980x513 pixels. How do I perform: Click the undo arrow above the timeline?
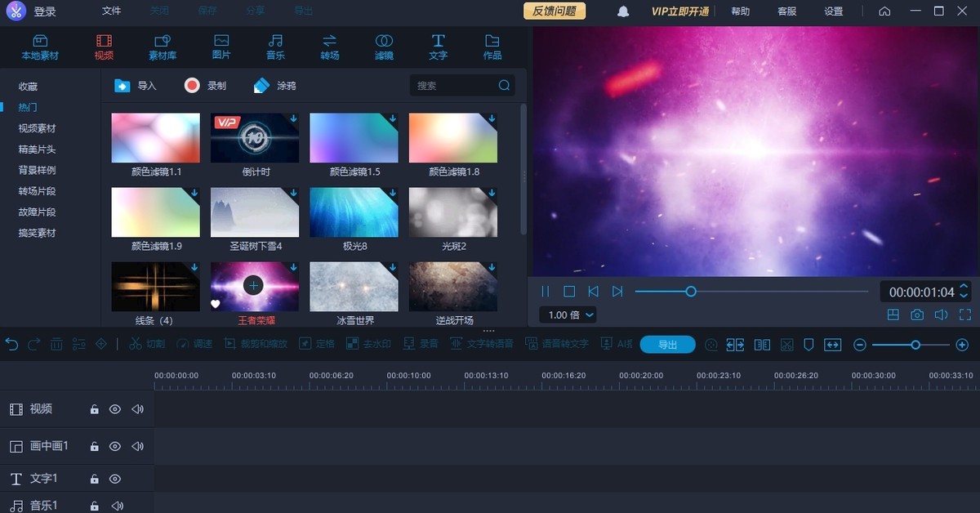(x=11, y=344)
